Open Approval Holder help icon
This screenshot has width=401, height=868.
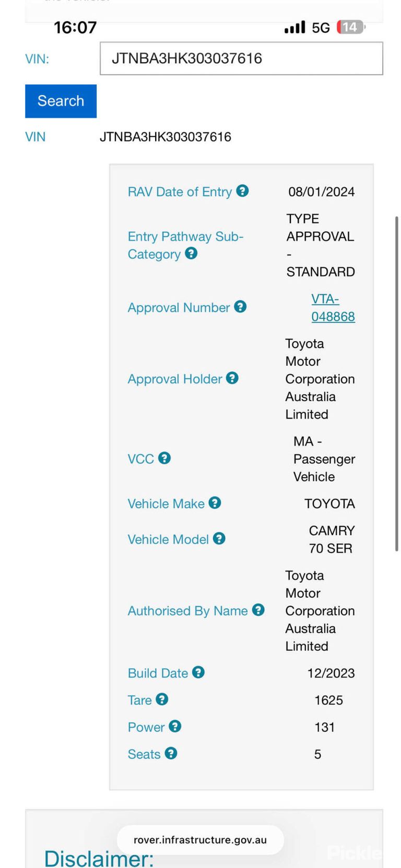click(x=232, y=378)
